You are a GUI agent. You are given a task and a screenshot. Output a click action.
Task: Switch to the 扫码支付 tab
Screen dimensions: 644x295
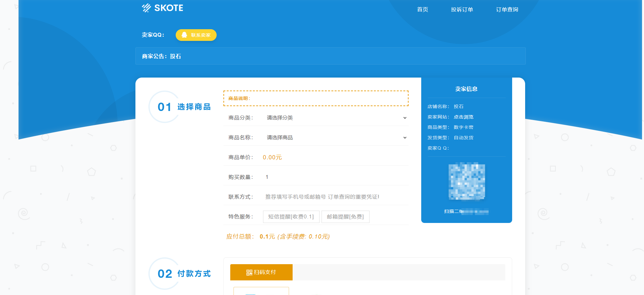click(x=261, y=272)
